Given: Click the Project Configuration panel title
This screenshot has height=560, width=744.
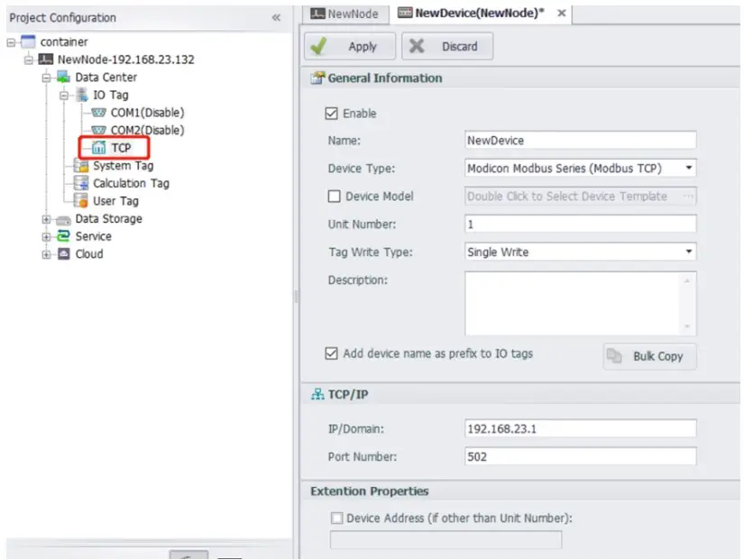Looking at the screenshot, I should click(62, 17).
